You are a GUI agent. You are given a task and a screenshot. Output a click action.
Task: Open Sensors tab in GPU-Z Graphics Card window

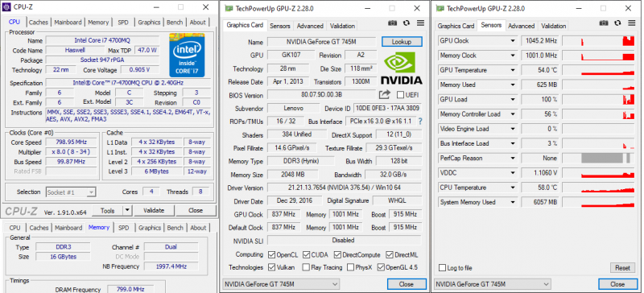pyautogui.click(x=280, y=26)
